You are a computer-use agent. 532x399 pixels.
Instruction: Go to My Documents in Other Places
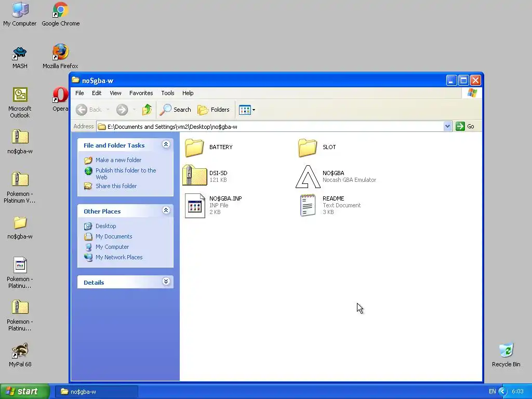point(114,236)
